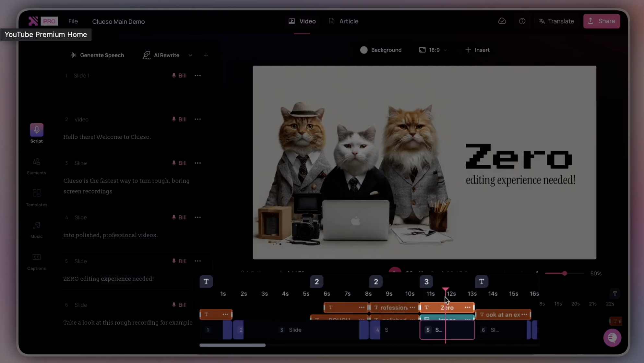The height and width of the screenshot is (363, 644).
Task: Open the chat support bubble
Action: pos(612,338)
